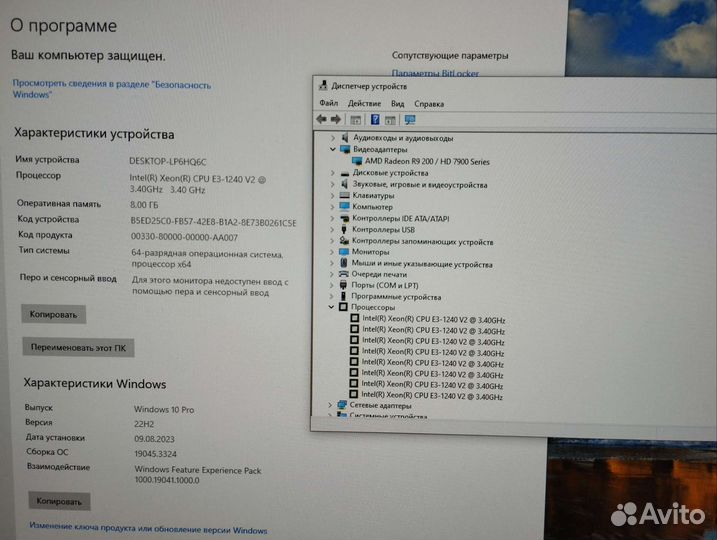Viewport: 717px width, 540px height.
Task: Expand the Сетевые адаптеры chevron
Action: point(330,405)
